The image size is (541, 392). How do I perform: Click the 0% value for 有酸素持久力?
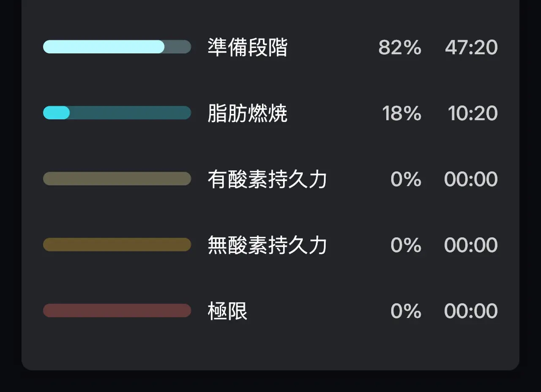coord(406,179)
